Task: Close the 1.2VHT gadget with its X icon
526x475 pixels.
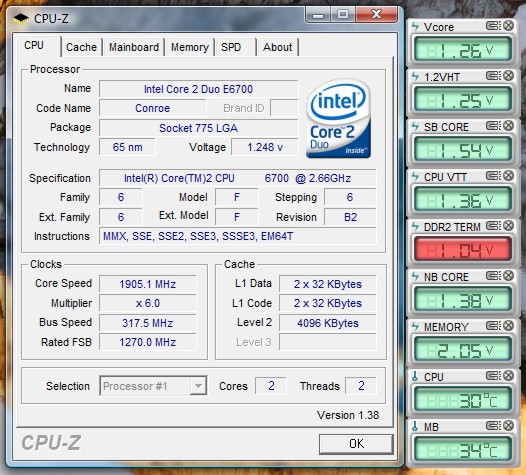Action: (x=509, y=75)
